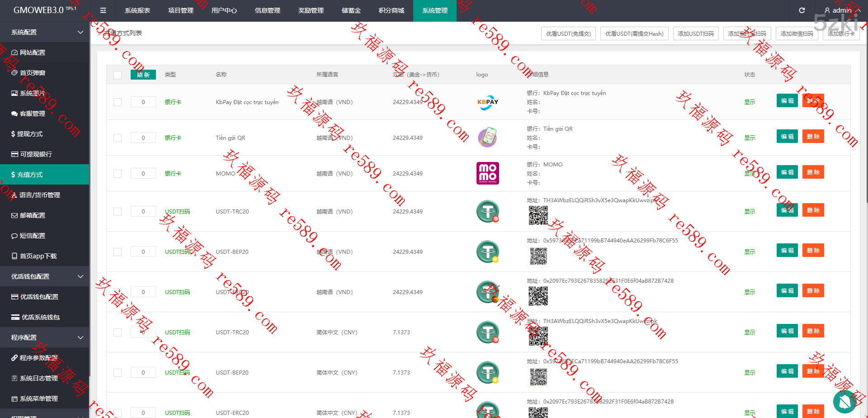
Task: Open the USDT-TRC20 VND QR code image
Action: (x=538, y=215)
